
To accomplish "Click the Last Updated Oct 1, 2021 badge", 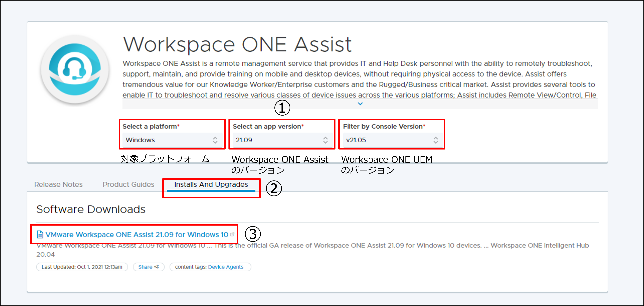I will [x=82, y=267].
